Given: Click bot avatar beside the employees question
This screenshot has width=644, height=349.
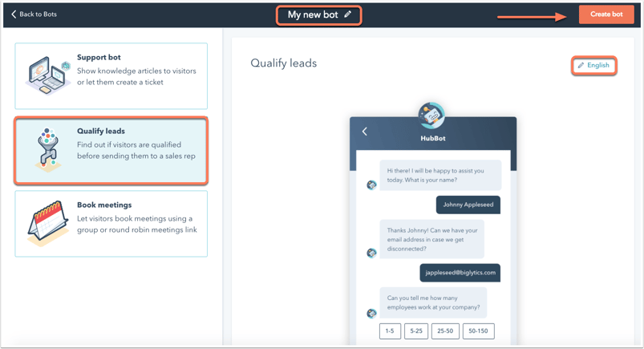Looking at the screenshot, I should point(371,313).
